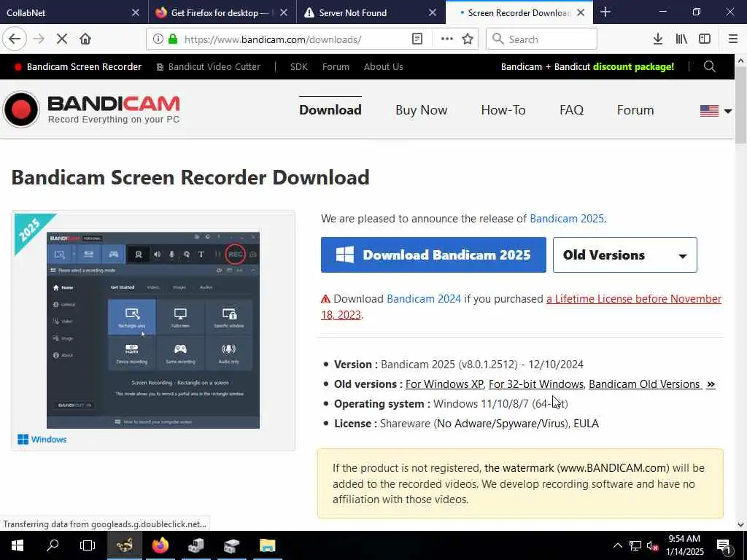Close the Get Firefox for desktop tab

click(x=284, y=12)
